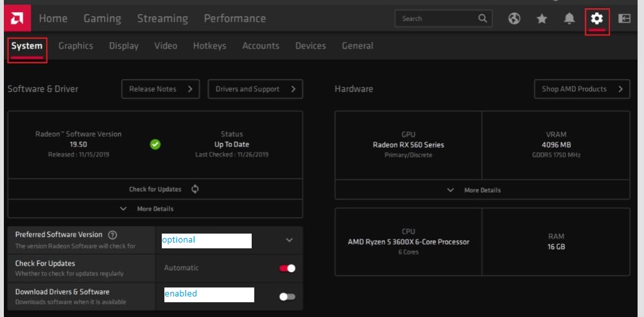Click the search magnifier icon
644x317 pixels.
coord(483,19)
